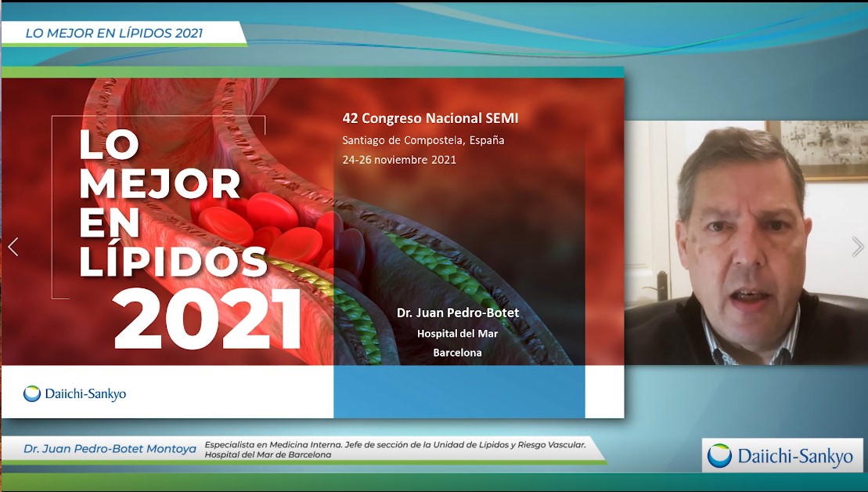This screenshot has height=492, width=868.
Task: Advance with the right chevron arrow
Action: pos(858,247)
